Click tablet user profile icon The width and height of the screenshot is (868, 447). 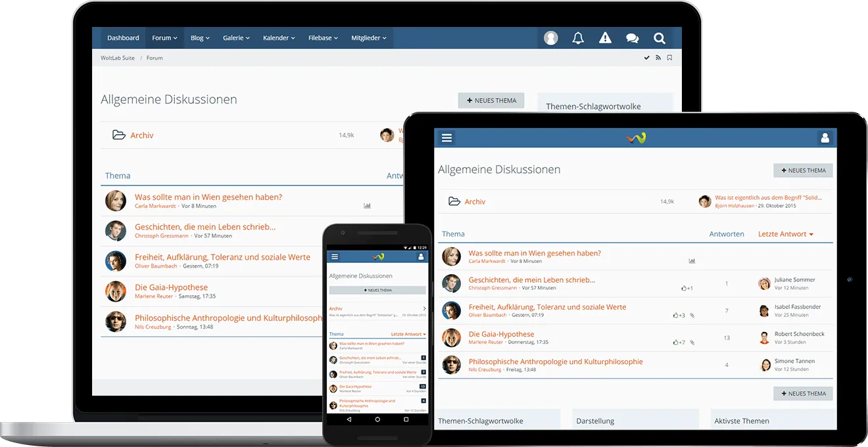pos(825,138)
